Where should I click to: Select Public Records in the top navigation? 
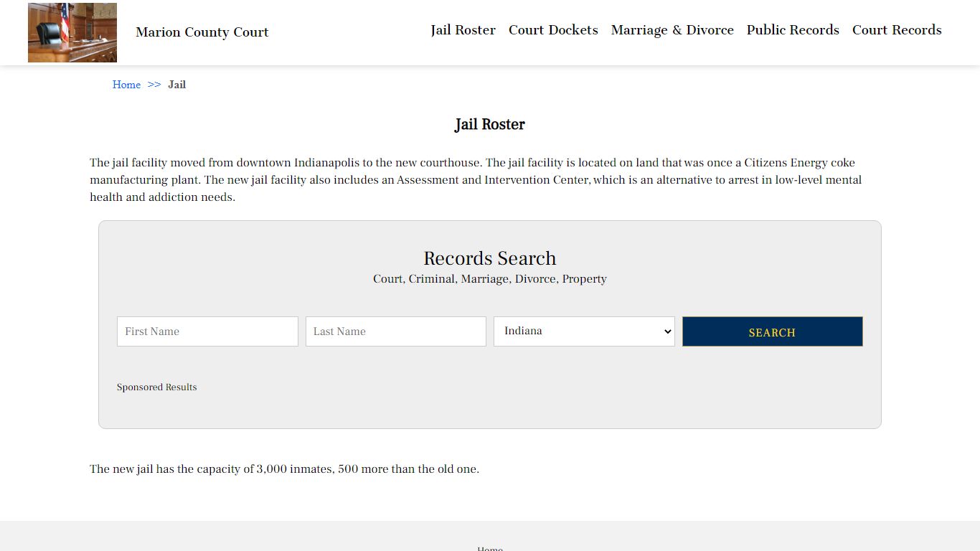coord(793,30)
